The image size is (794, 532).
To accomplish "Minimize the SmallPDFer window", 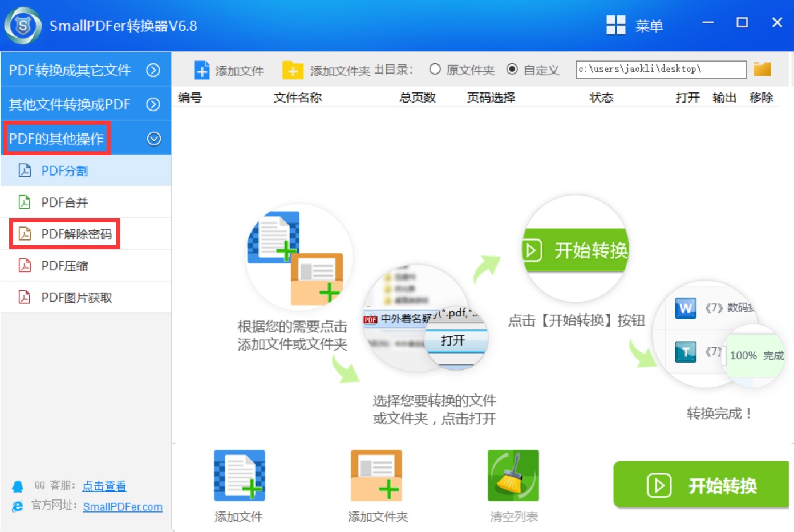I will tap(708, 23).
